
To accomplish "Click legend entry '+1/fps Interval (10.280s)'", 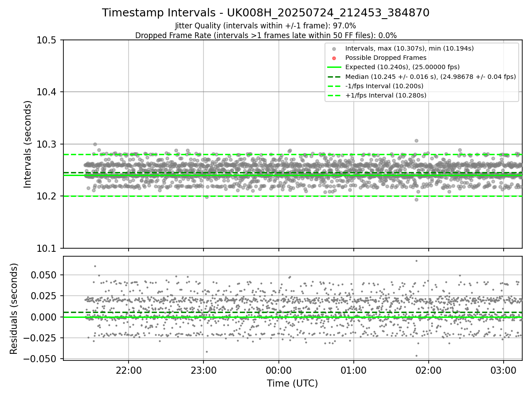I will (386, 95).
